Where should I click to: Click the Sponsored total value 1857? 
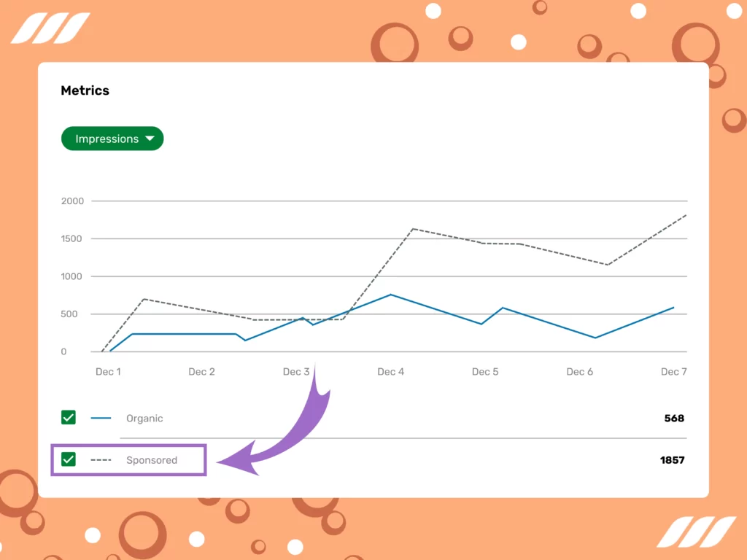coord(673,460)
